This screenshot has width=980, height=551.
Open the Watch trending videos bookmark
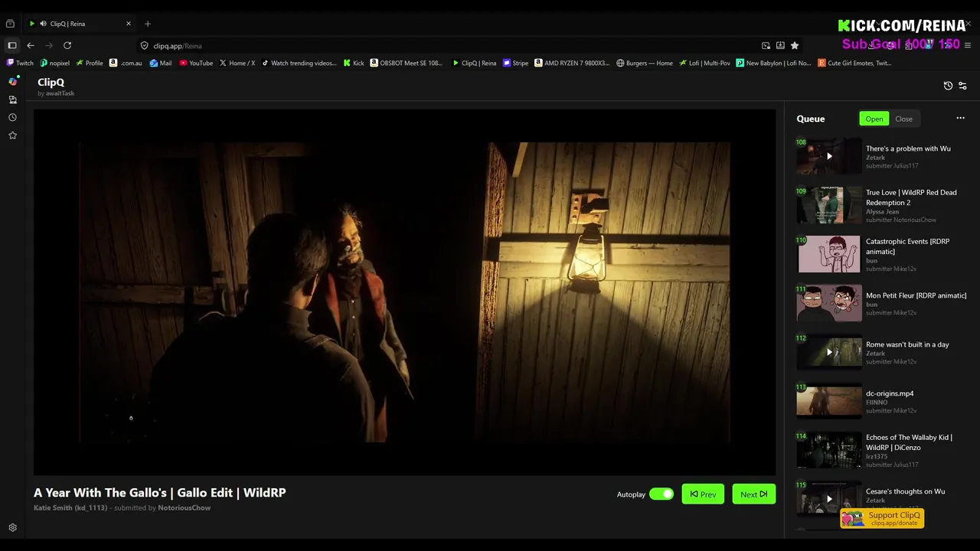click(299, 63)
